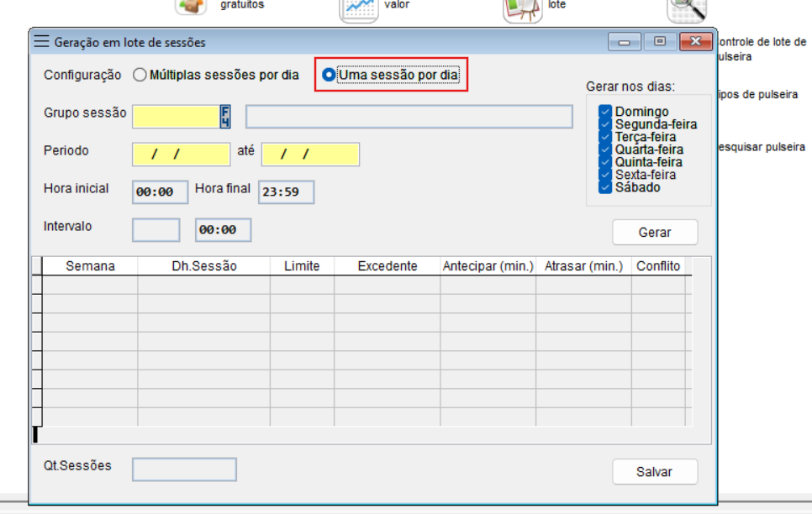Image resolution: width=812 pixels, height=514 pixels.
Task: Click the Periodo start date field
Action: (x=181, y=155)
